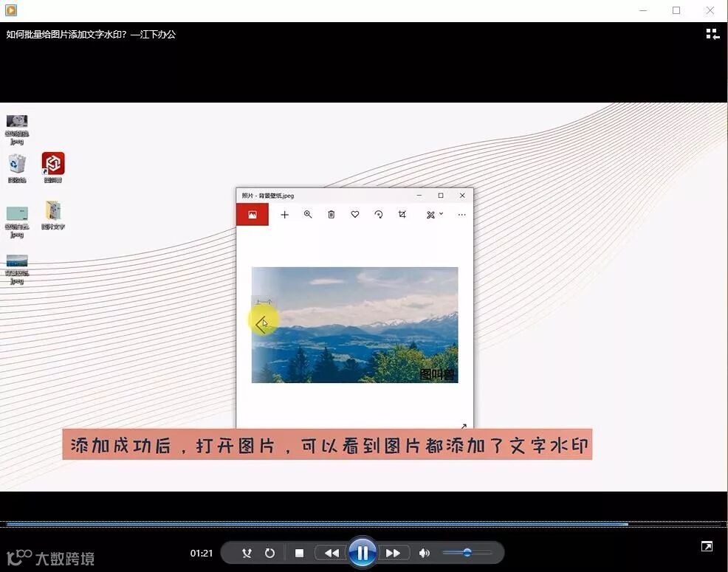Select the crop tool in Photos

(x=402, y=215)
